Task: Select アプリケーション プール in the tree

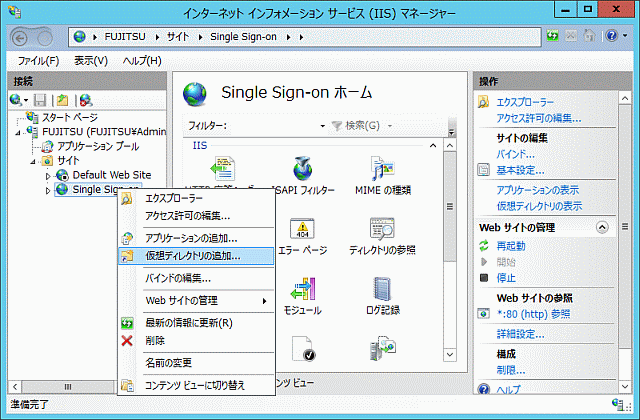Action: [98, 146]
